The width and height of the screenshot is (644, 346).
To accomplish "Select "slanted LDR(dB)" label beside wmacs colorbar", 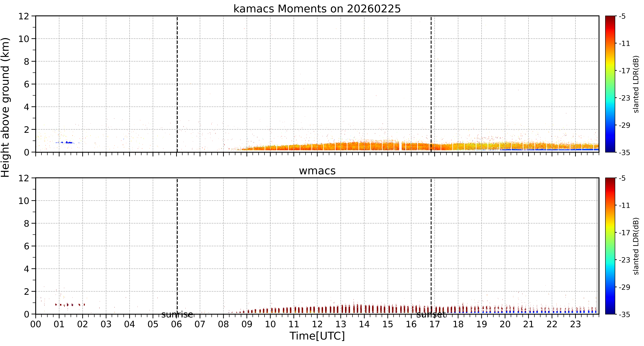I will tap(636, 246).
